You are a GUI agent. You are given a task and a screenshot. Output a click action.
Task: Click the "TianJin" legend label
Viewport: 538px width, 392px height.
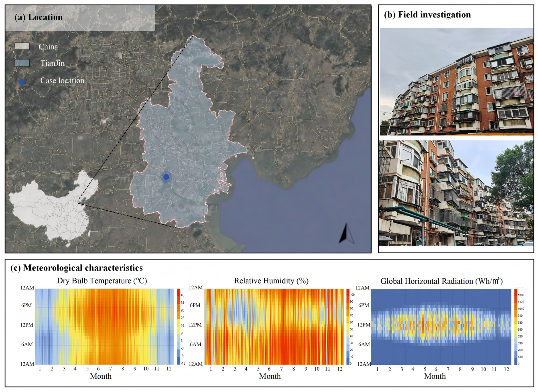coord(52,63)
